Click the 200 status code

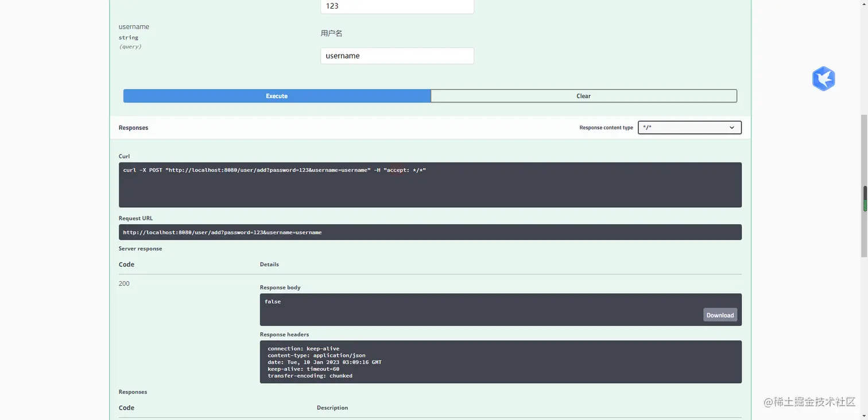[x=124, y=283]
